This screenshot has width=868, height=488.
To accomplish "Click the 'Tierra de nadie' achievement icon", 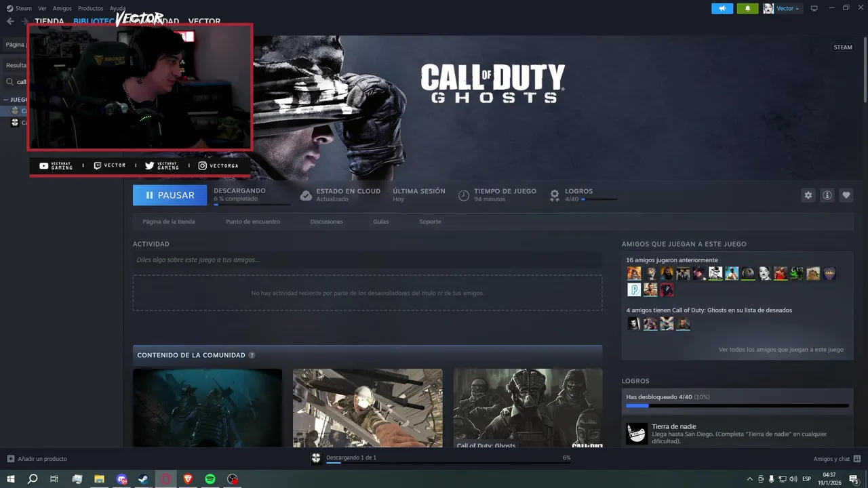I will coord(637,434).
